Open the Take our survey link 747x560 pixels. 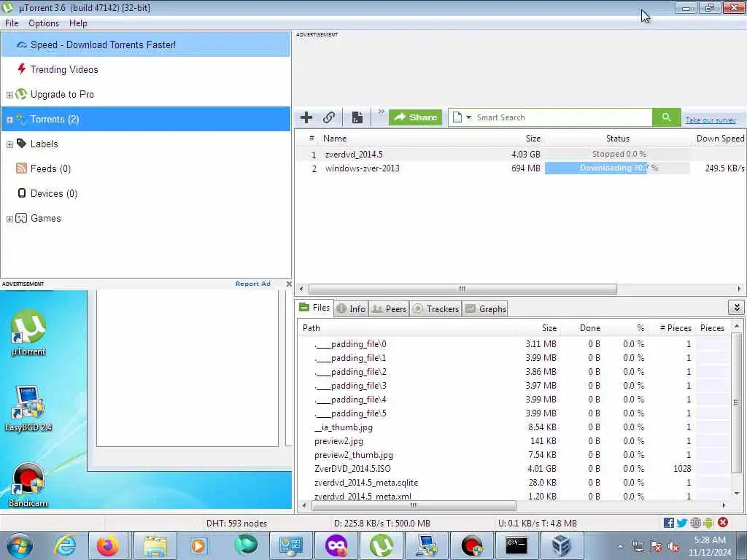(711, 120)
